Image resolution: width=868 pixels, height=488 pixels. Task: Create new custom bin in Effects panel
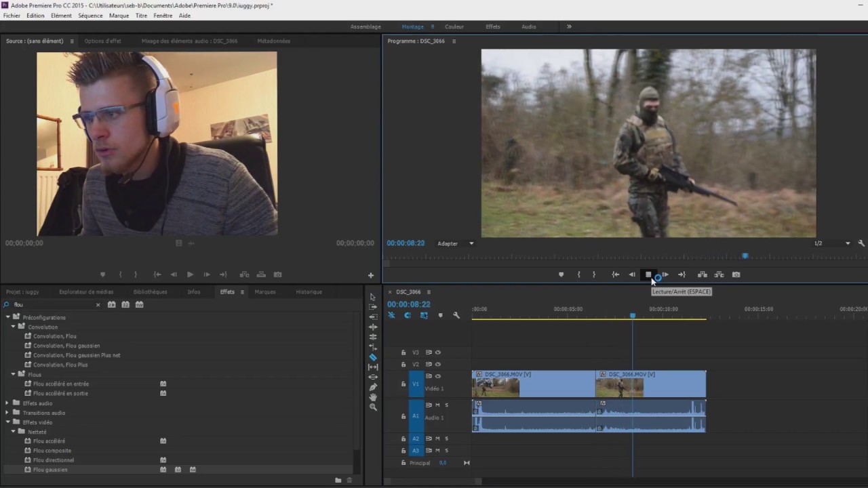[x=338, y=480]
